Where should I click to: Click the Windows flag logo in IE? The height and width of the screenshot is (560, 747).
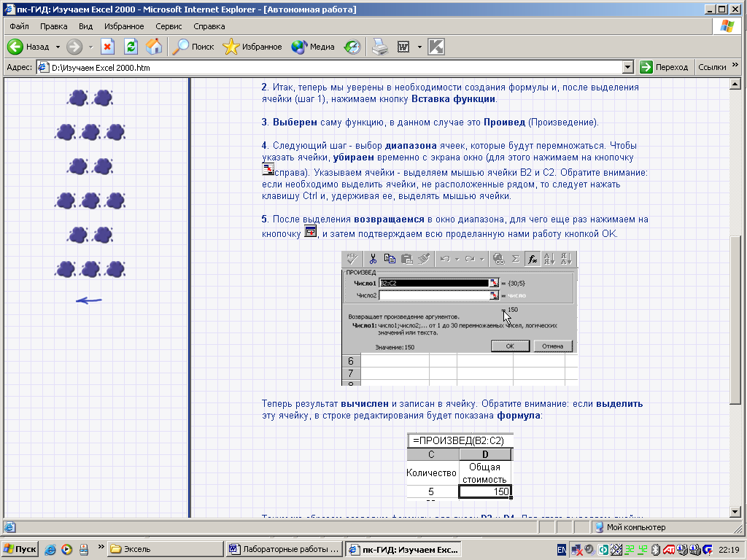(727, 26)
